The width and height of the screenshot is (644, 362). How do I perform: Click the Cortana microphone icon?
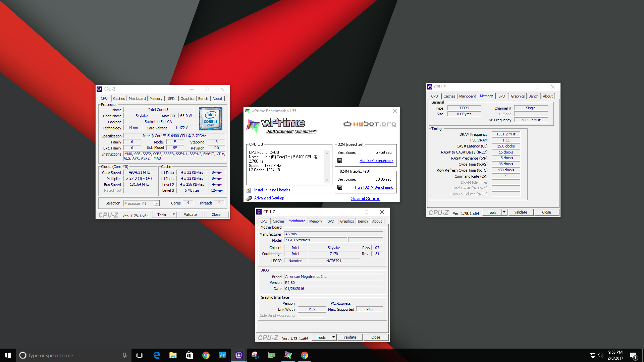[124, 355]
